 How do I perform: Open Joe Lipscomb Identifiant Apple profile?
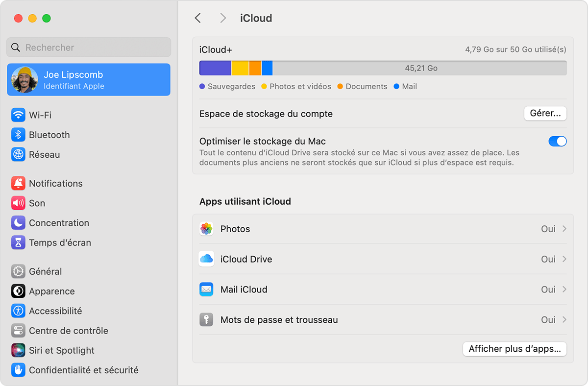(89, 80)
